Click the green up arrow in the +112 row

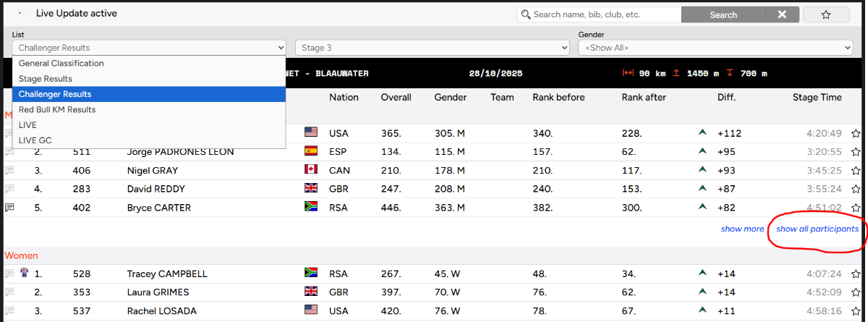[702, 133]
